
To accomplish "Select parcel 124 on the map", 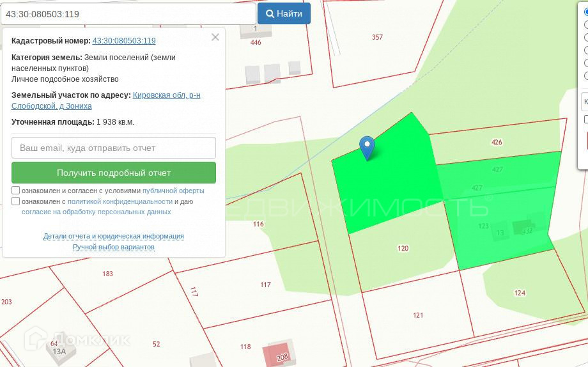I will 520,293.
